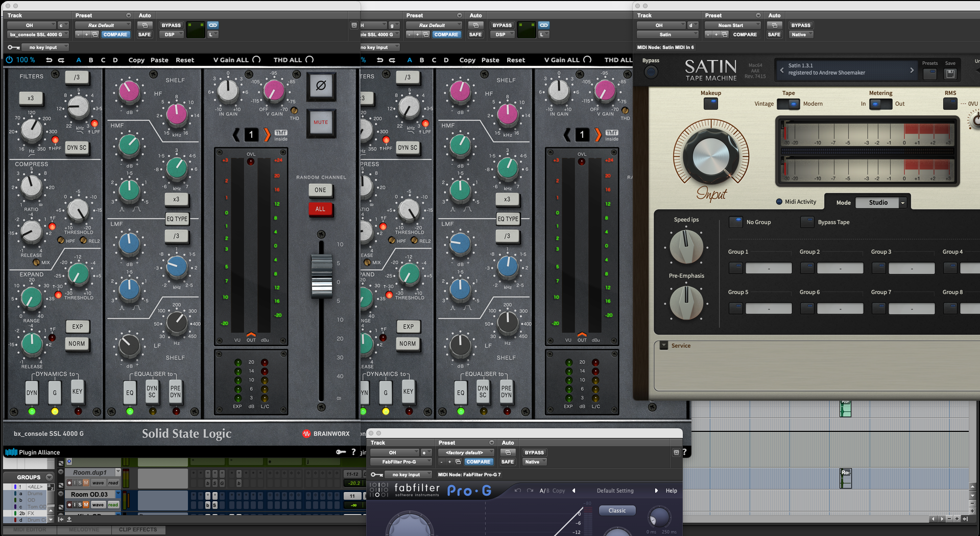Click target window icon at left bx_console header corner
The image size is (980, 536).
[x=354, y=25]
